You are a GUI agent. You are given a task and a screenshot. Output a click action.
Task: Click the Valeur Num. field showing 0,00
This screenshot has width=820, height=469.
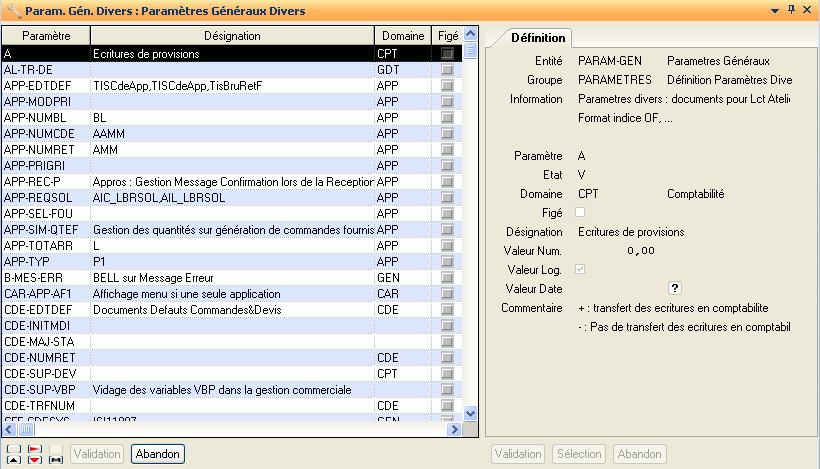click(x=634, y=251)
